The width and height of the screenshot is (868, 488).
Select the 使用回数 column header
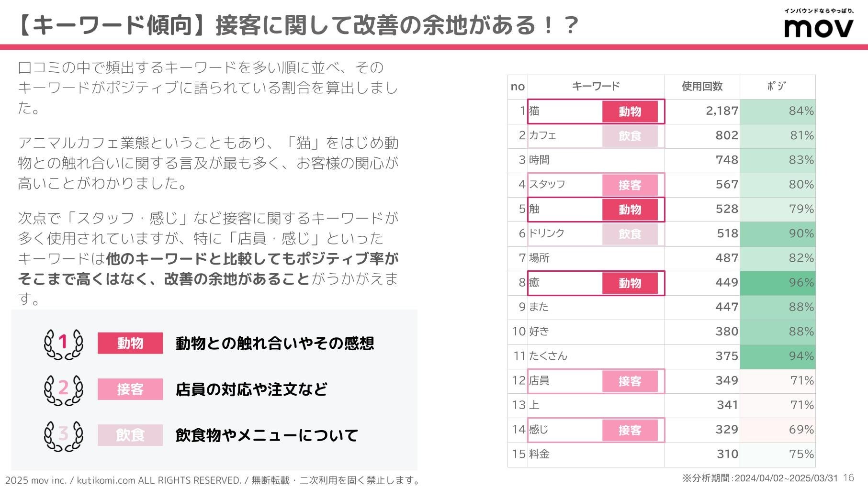pos(702,86)
